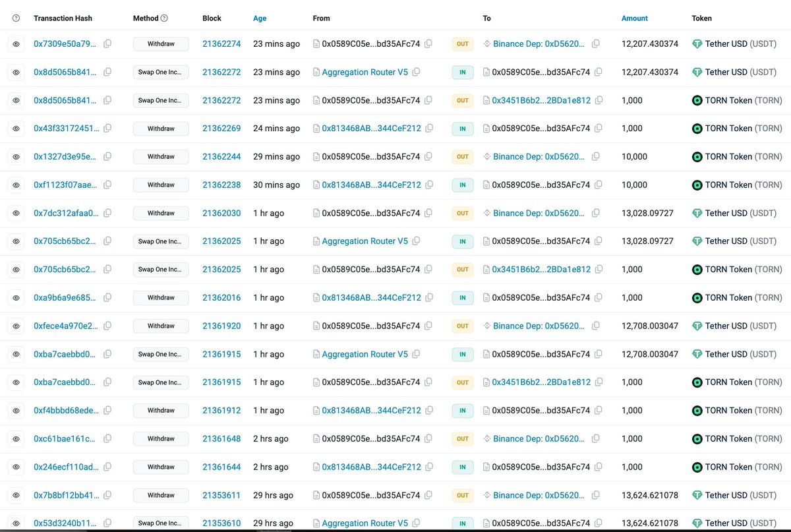Click Swap One Inc method badge for 0x705cb65bc2 IN row

[161, 241]
